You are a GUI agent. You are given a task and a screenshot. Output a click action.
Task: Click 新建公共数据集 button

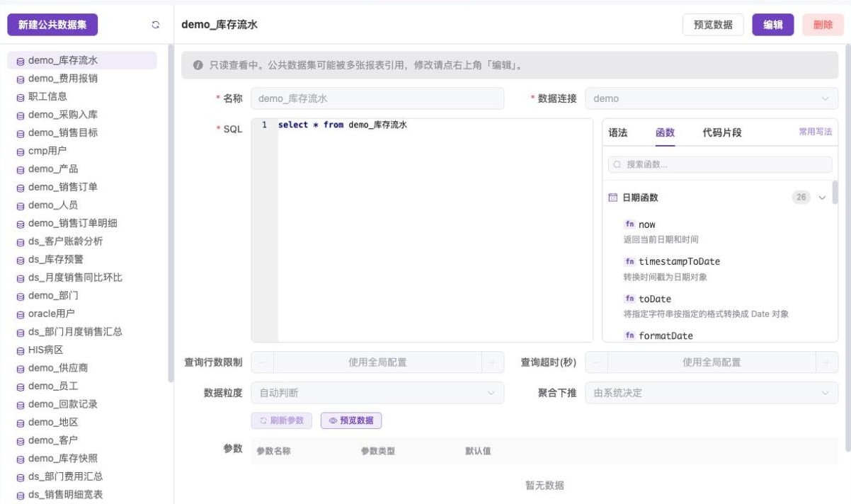52,25
